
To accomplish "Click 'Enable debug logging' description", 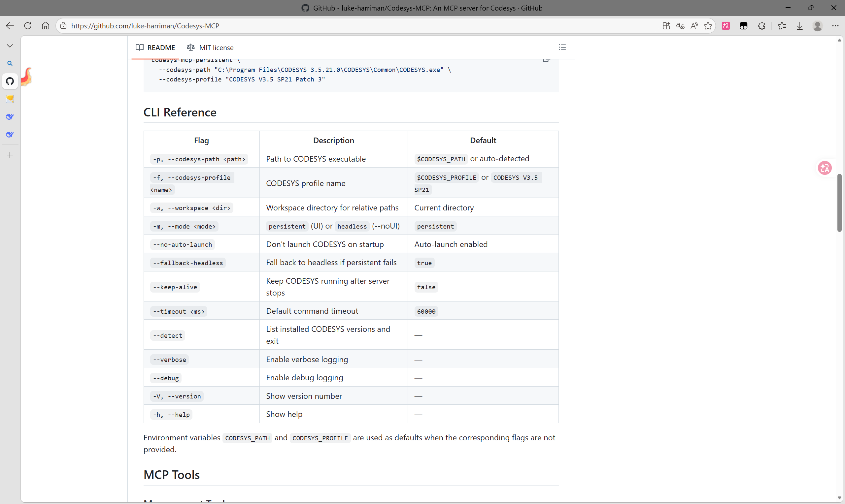I will pos(305,378).
